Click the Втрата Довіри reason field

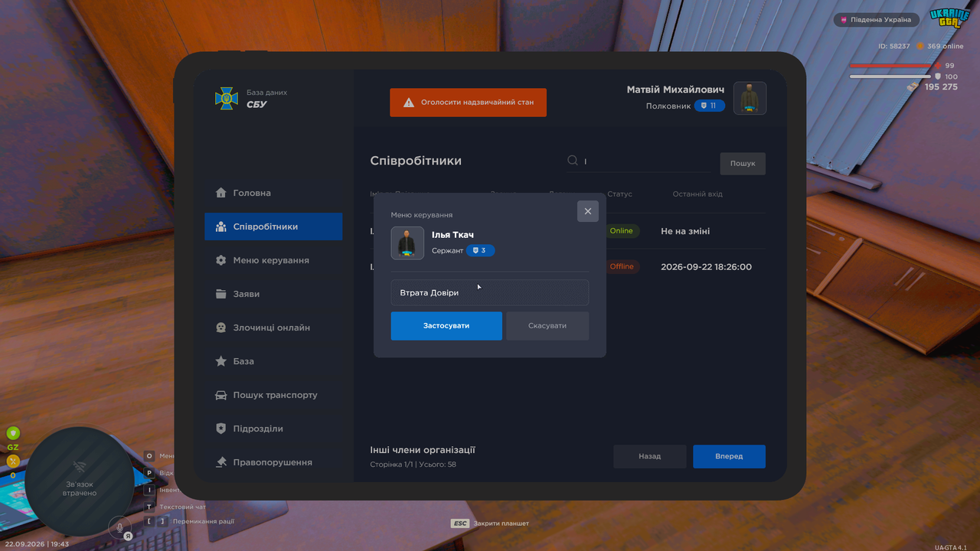[490, 292]
